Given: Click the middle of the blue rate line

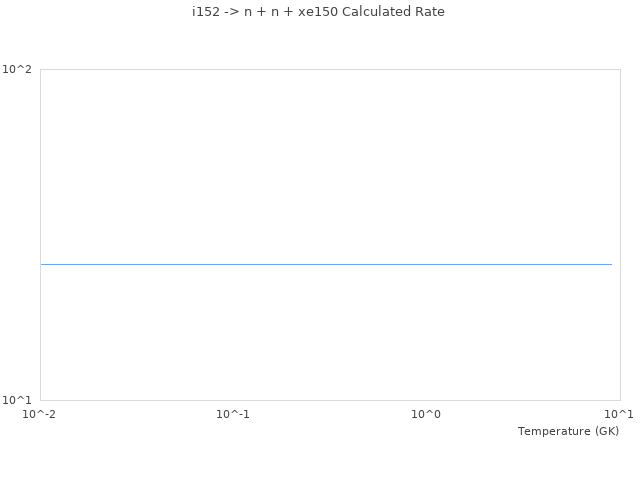Looking at the screenshot, I should (x=326, y=264).
